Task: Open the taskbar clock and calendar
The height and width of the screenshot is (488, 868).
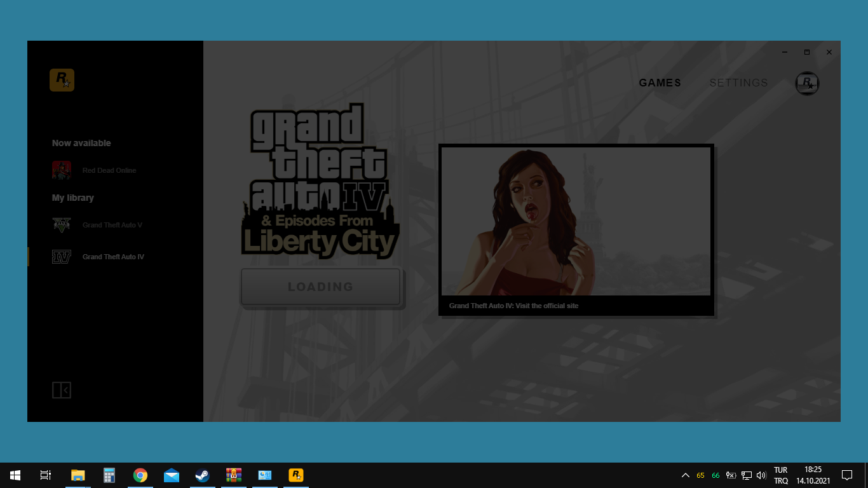Action: coord(813,475)
